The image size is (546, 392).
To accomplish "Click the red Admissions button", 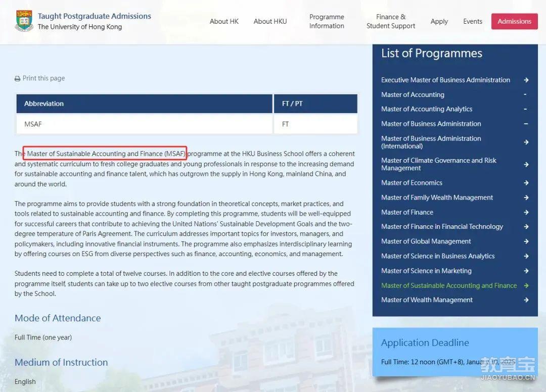I will pos(514,21).
